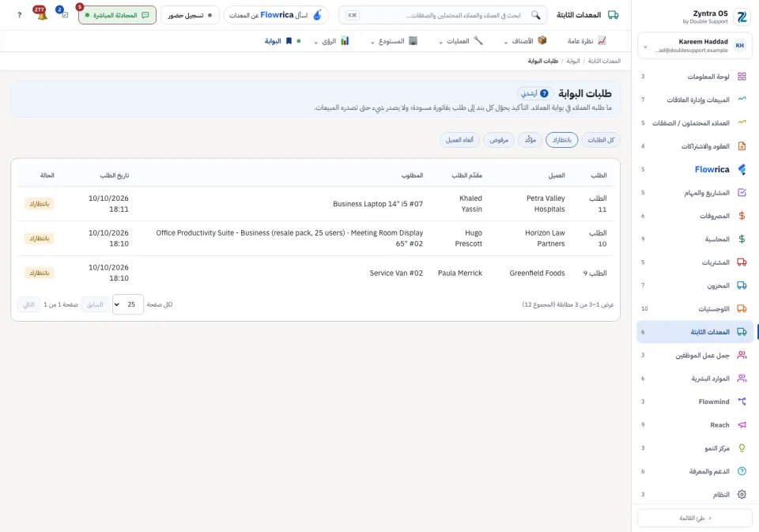Click Ask Flowrica about equipment button

[276, 15]
